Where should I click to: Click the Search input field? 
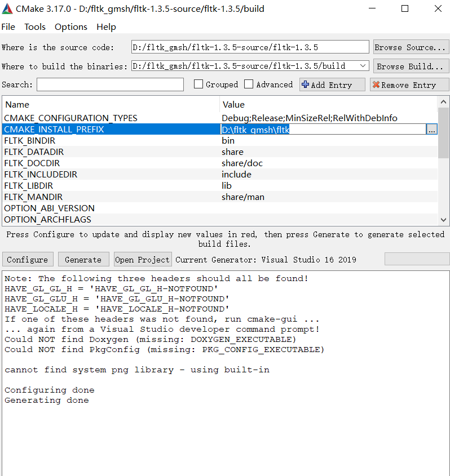(x=111, y=84)
